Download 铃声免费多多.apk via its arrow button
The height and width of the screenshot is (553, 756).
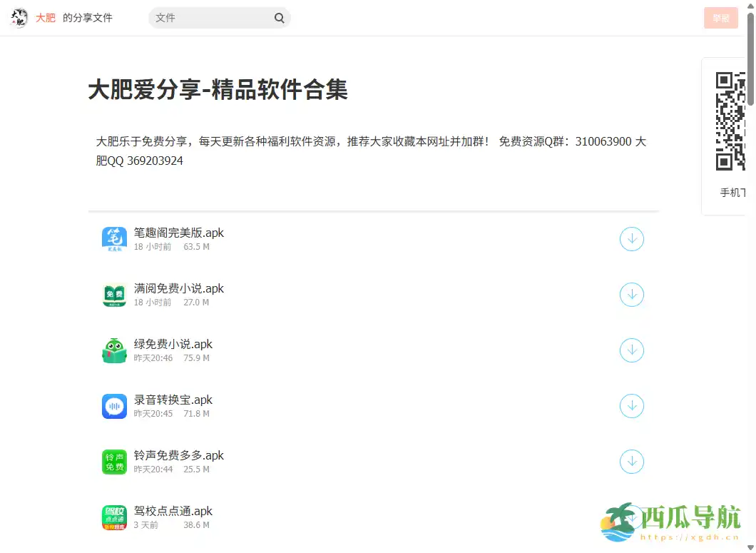[x=632, y=462]
